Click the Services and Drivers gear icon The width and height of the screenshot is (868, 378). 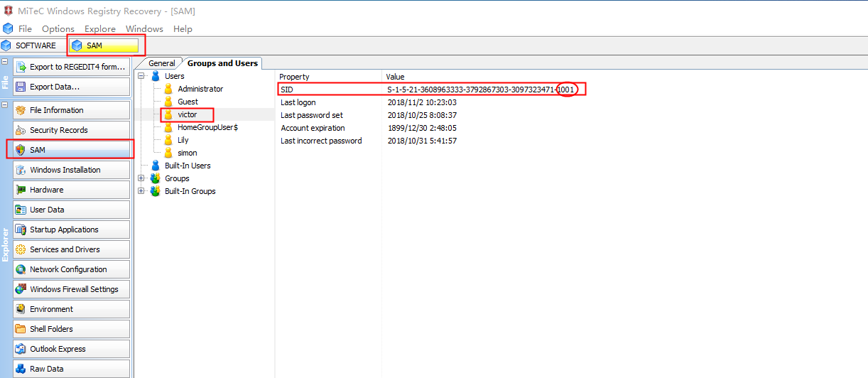pyautogui.click(x=21, y=249)
